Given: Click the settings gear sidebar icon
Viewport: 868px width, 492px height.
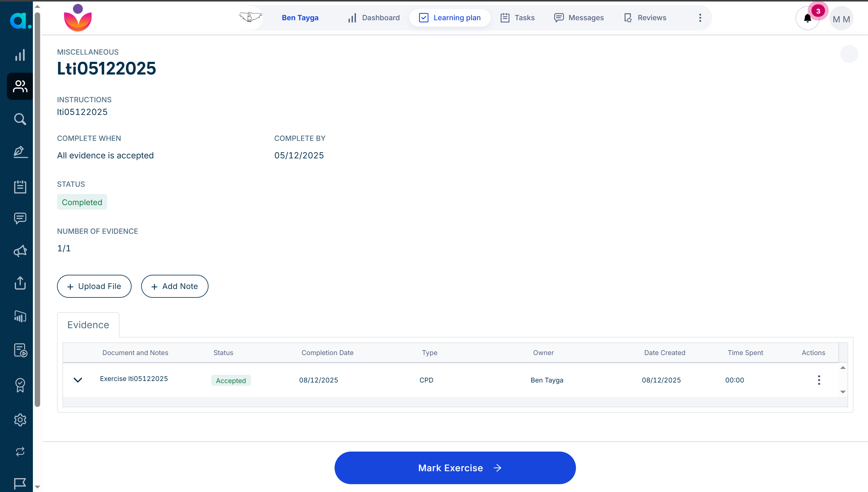Looking at the screenshot, I should [20, 420].
